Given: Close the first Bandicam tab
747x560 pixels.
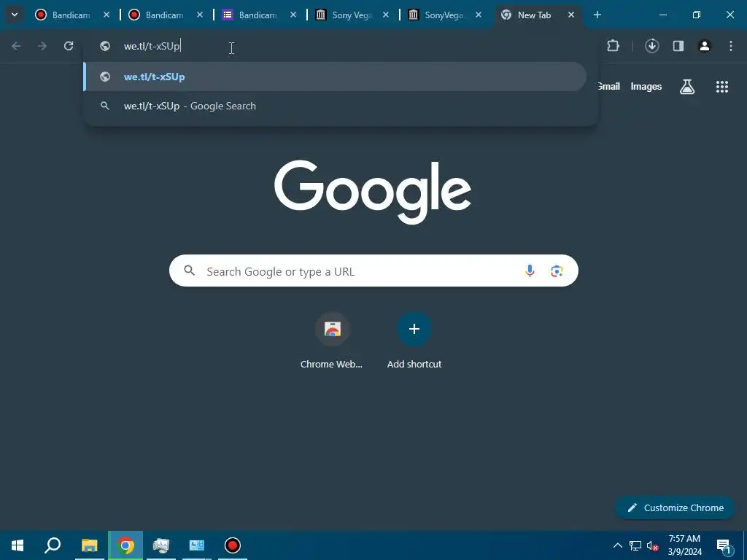Looking at the screenshot, I should (107, 15).
